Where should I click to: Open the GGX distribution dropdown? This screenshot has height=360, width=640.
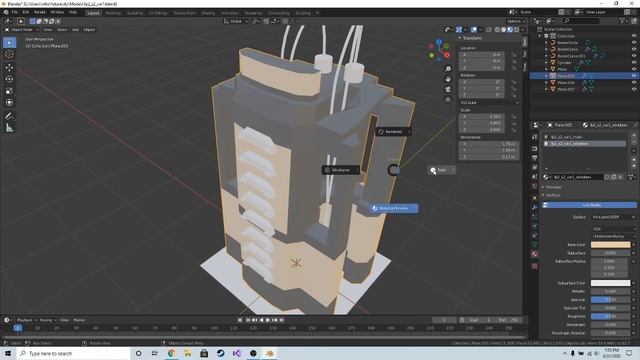coord(613,229)
